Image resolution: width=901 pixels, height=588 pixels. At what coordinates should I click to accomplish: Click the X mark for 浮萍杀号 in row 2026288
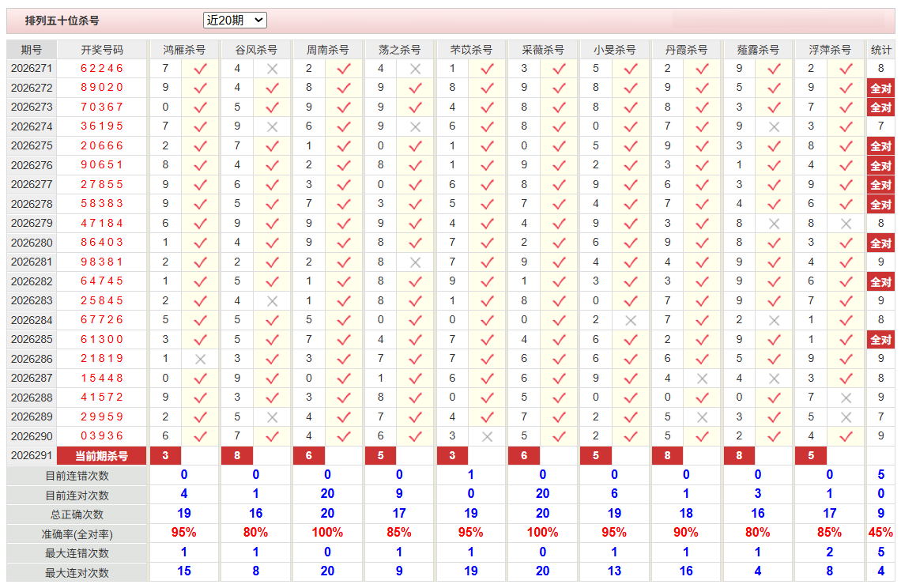pos(846,398)
